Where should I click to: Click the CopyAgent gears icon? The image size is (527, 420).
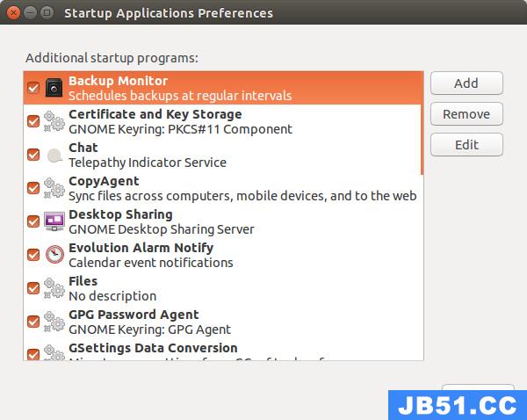pyautogui.click(x=54, y=188)
